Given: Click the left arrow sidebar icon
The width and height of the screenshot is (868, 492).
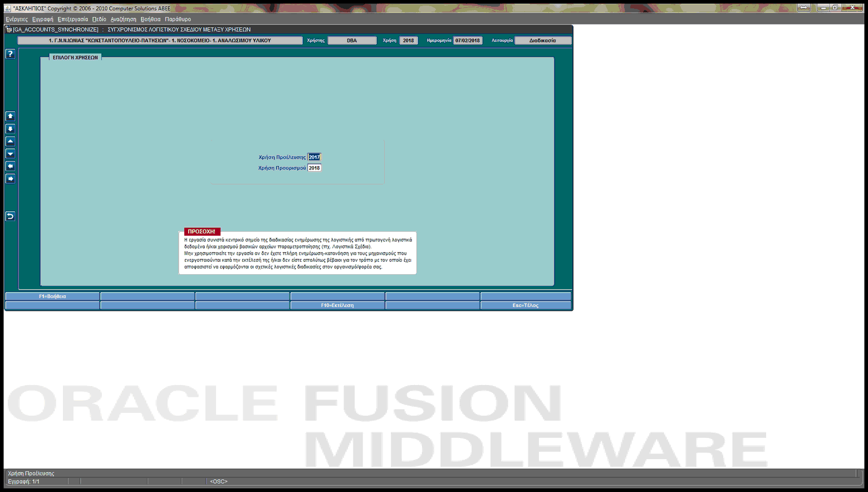Looking at the screenshot, I should click(10, 166).
